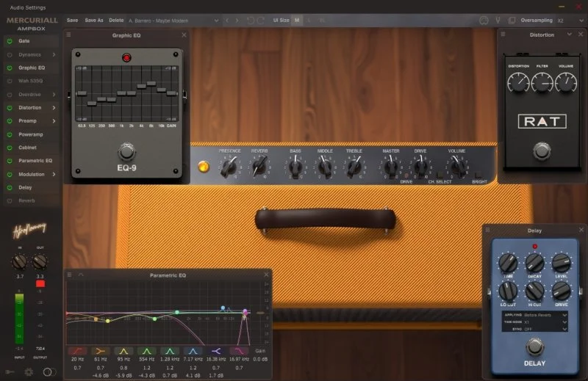
Task: Toggle the Graphic EQ power icon in sidebar
Action: coord(10,68)
